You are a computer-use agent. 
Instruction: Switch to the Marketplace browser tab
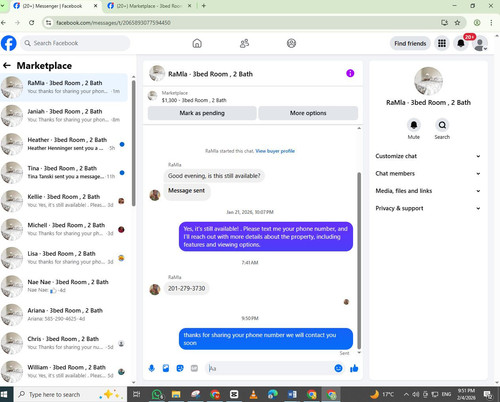[x=150, y=6]
